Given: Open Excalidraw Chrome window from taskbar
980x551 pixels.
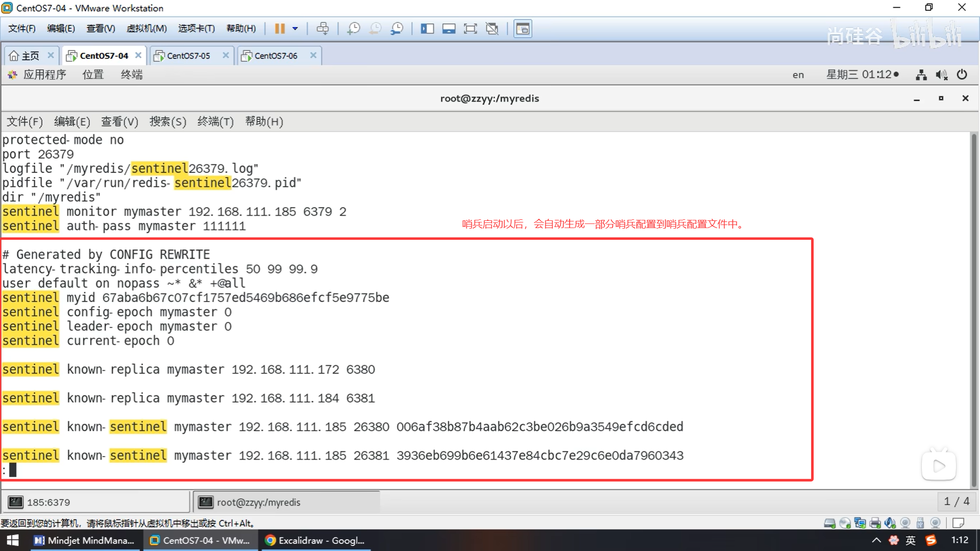Looking at the screenshot, I should point(315,540).
